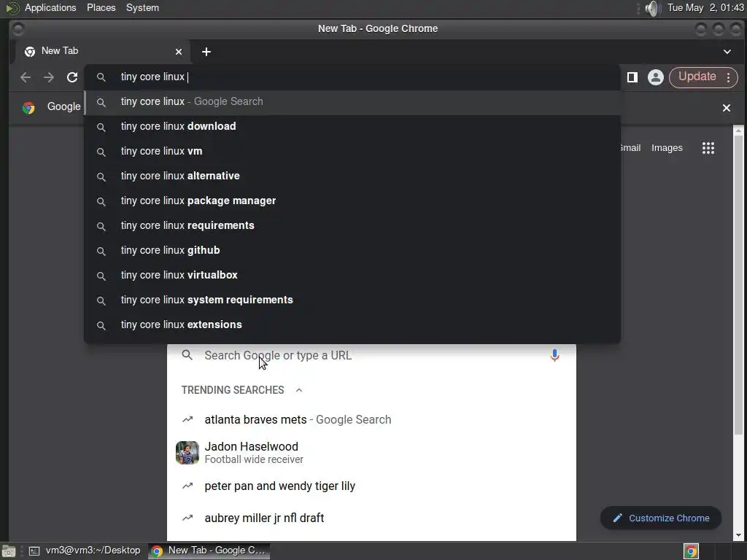Screen dimensions: 747x560
Task: Select suggestion tiny core linux package manager
Action: (352, 201)
